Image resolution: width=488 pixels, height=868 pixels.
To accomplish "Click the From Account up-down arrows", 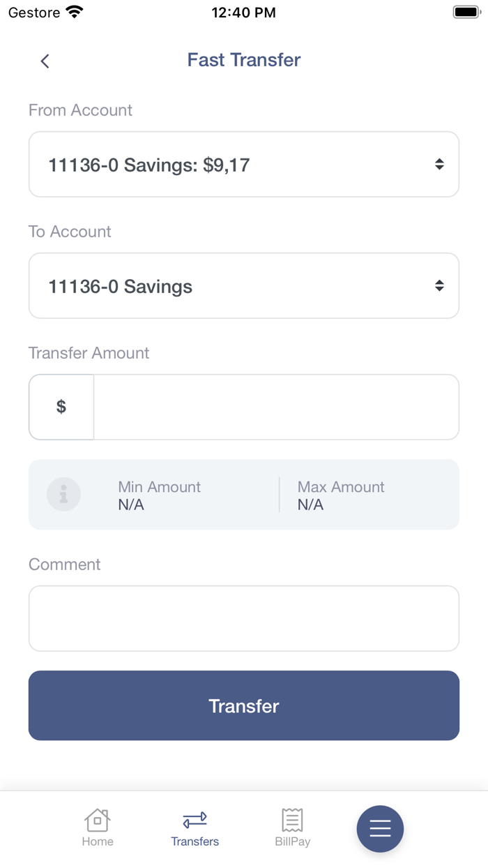I will tap(439, 164).
